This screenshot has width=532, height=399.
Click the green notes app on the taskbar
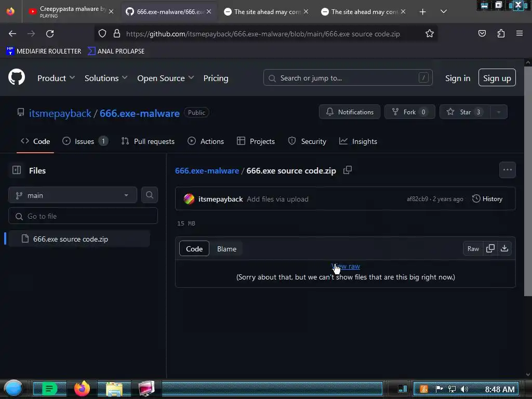pyautogui.click(x=49, y=389)
